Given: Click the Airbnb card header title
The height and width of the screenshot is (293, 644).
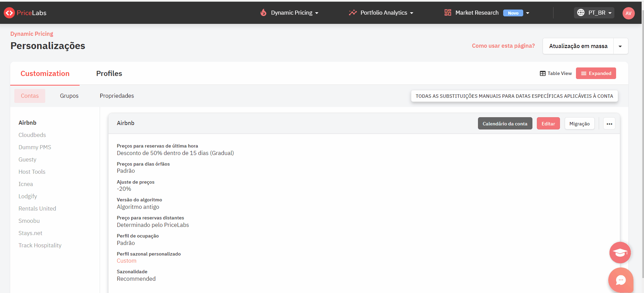Looking at the screenshot, I should (126, 123).
